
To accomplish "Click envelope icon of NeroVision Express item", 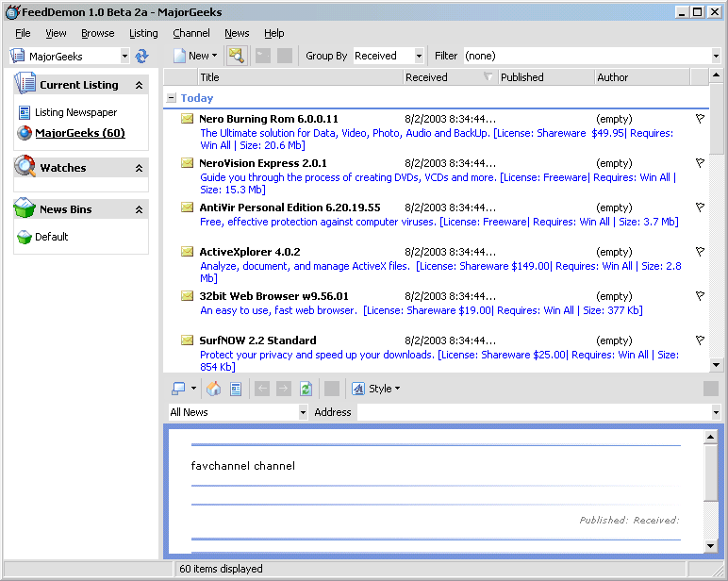I will tap(187, 163).
